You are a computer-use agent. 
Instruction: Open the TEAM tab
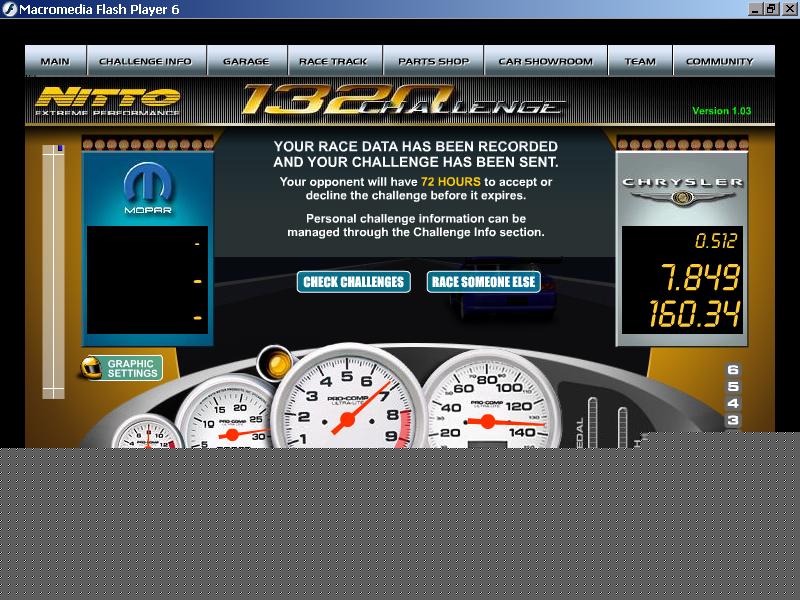coord(640,61)
